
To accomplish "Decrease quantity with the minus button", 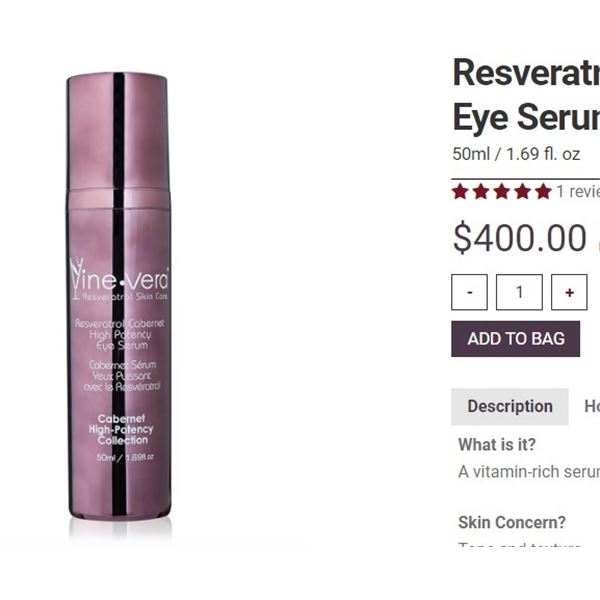I will tap(470, 292).
